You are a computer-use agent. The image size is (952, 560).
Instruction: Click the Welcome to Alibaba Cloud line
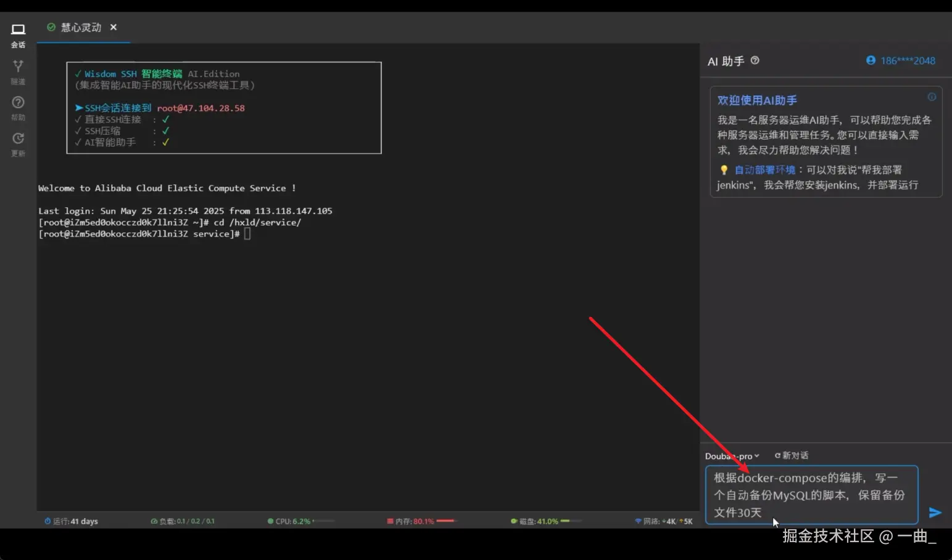pos(167,188)
